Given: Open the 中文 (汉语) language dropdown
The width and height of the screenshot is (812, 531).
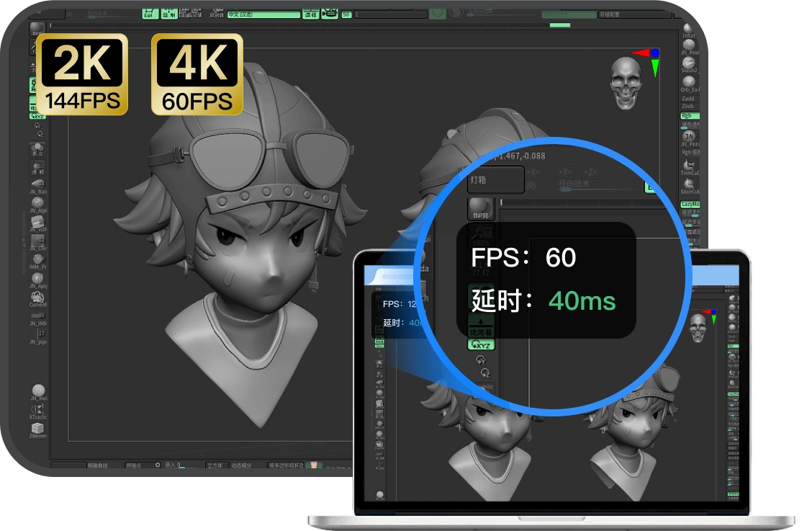Looking at the screenshot, I should point(263,14).
